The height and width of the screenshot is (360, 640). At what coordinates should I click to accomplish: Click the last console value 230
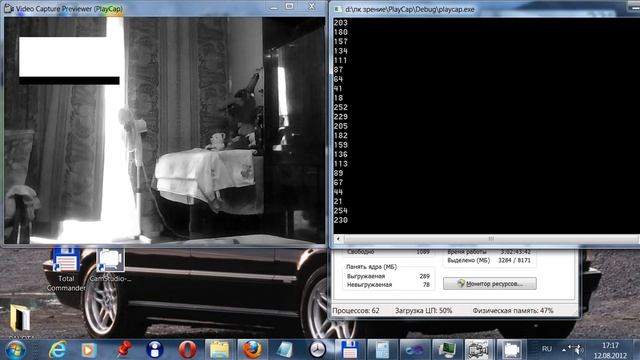340,220
